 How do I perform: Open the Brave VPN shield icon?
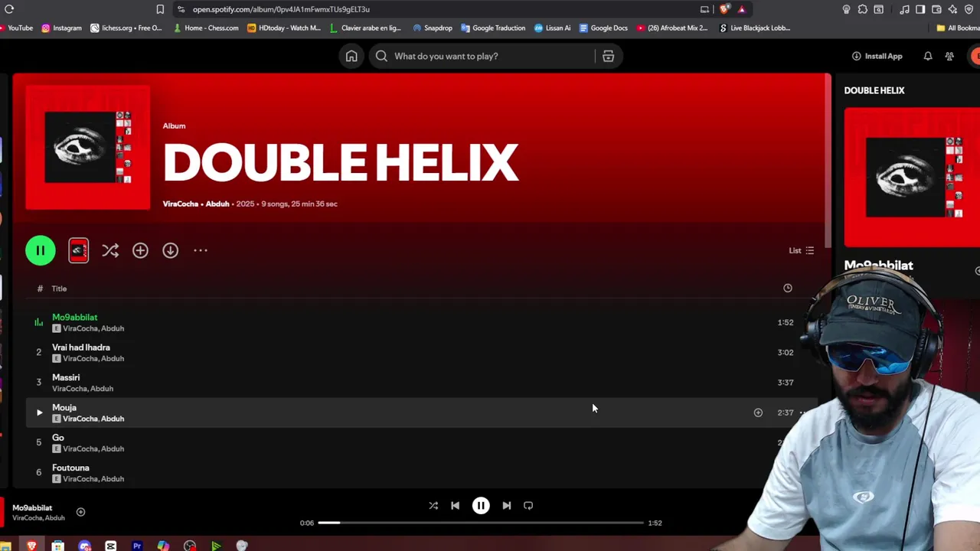969,9
